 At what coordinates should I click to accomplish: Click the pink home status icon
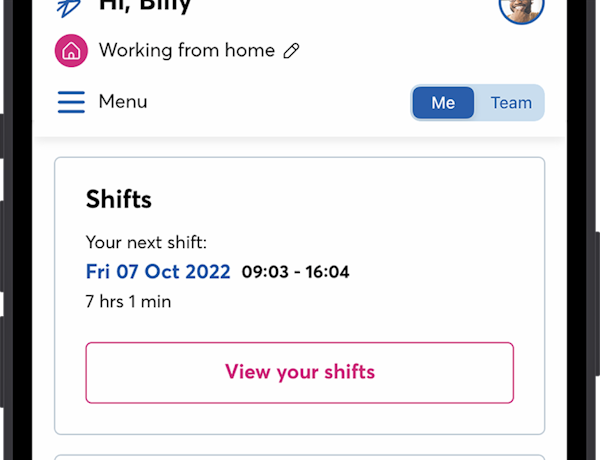tap(71, 51)
